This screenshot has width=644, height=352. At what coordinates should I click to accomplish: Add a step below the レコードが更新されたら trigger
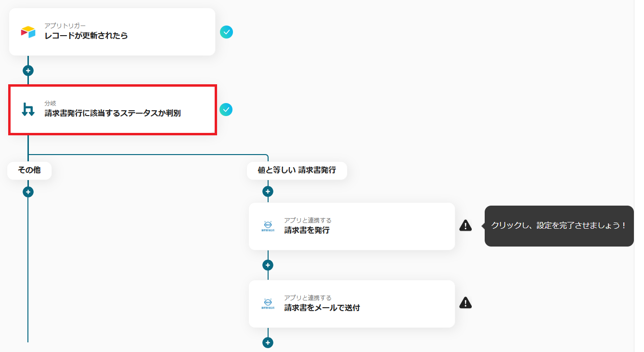(x=28, y=70)
